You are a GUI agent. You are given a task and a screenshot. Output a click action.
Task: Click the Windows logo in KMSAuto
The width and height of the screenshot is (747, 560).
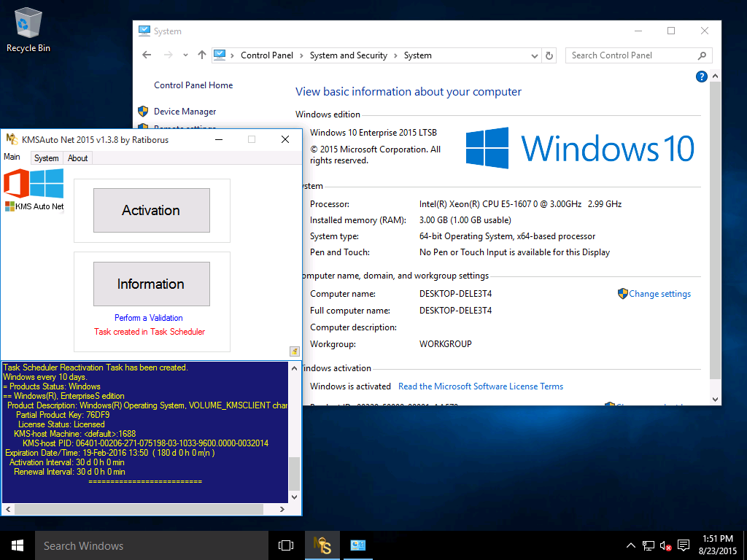pyautogui.click(x=47, y=183)
